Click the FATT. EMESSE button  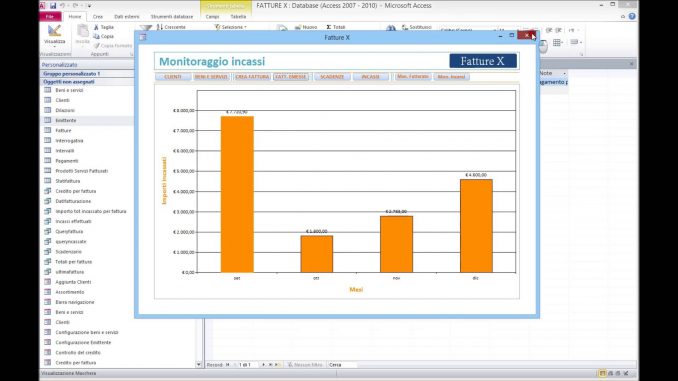coord(291,77)
